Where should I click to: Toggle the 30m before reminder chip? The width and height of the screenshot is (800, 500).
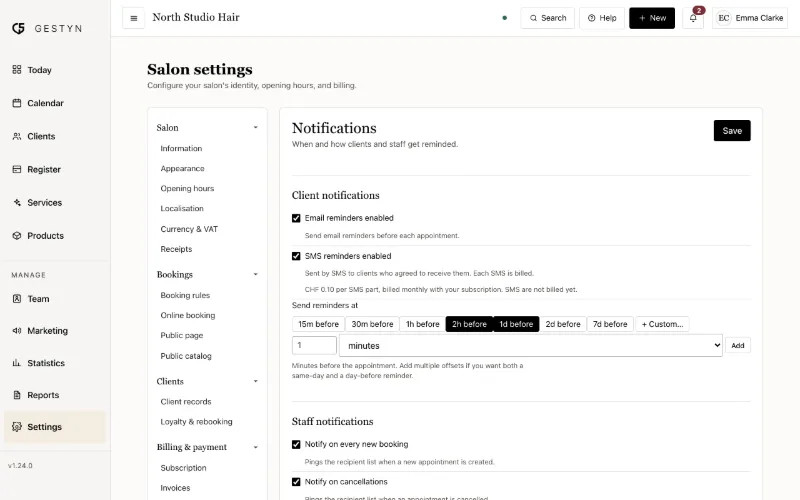tap(372, 324)
